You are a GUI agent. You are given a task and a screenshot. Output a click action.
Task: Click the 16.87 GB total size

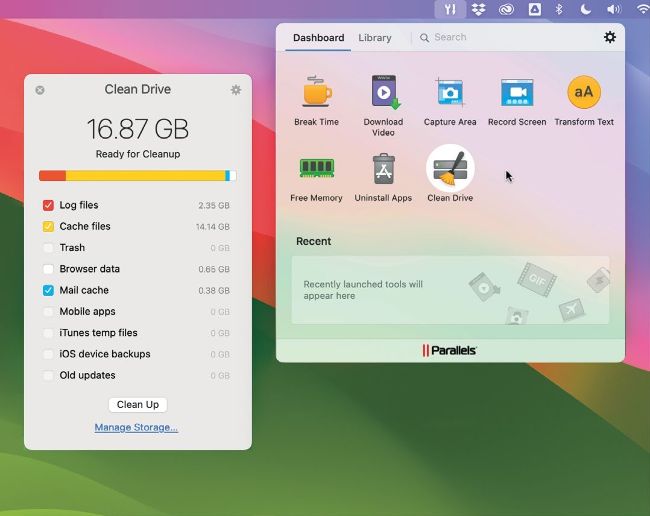(138, 129)
